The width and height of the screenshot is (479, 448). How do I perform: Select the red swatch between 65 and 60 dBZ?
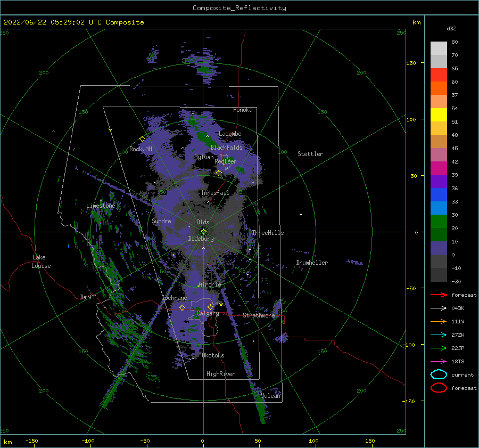pyautogui.click(x=439, y=75)
